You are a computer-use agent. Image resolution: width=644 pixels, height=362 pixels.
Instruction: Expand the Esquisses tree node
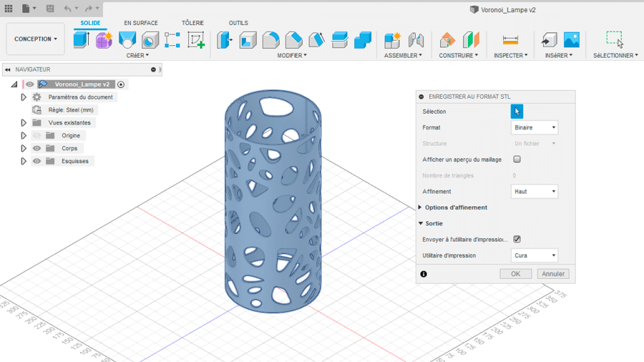23,162
